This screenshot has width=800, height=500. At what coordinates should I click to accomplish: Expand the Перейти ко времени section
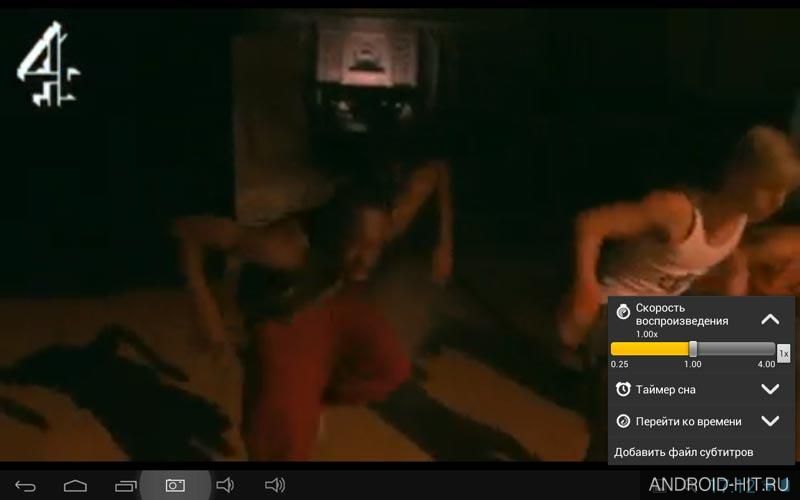[770, 421]
